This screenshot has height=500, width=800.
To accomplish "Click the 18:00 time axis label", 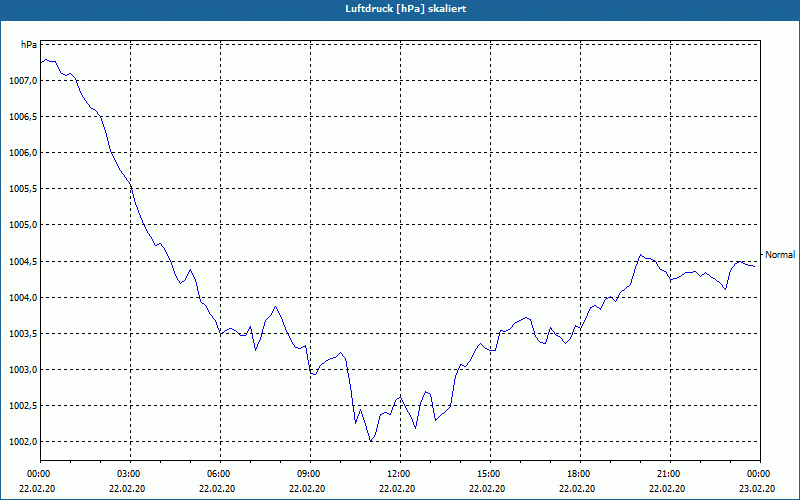I will tap(580, 474).
